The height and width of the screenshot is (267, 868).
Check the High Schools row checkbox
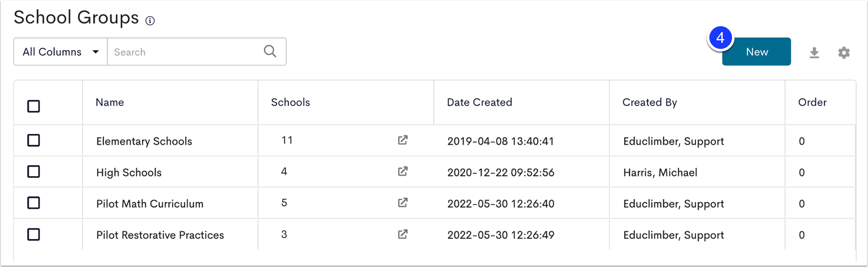pyautogui.click(x=33, y=172)
